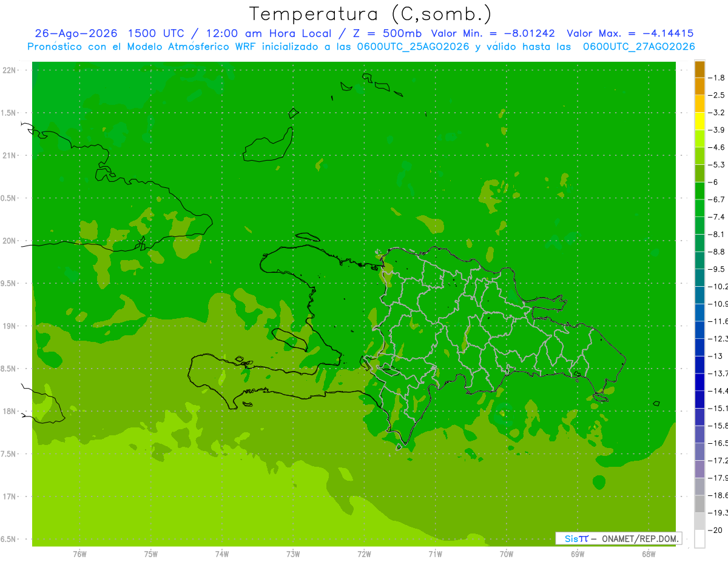Click the "22N" latitude label

(10, 70)
